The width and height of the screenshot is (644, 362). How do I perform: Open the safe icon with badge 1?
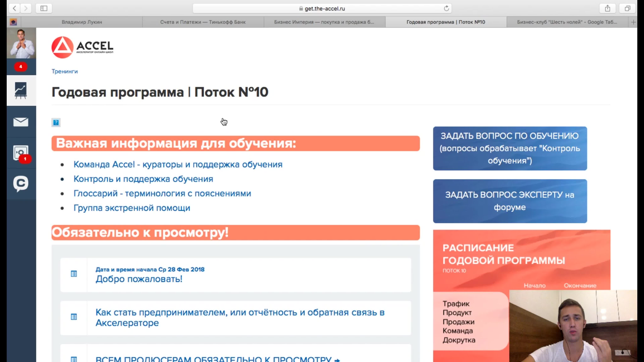[21, 153]
